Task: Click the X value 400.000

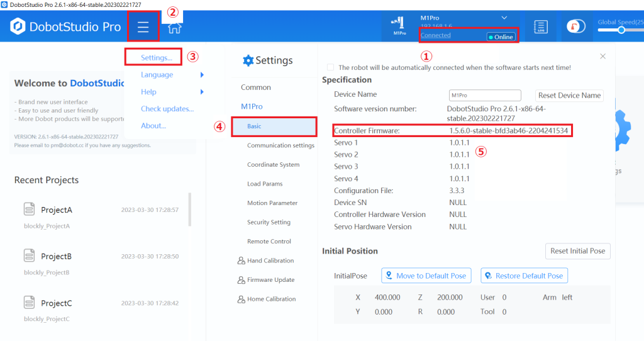Action: click(387, 298)
